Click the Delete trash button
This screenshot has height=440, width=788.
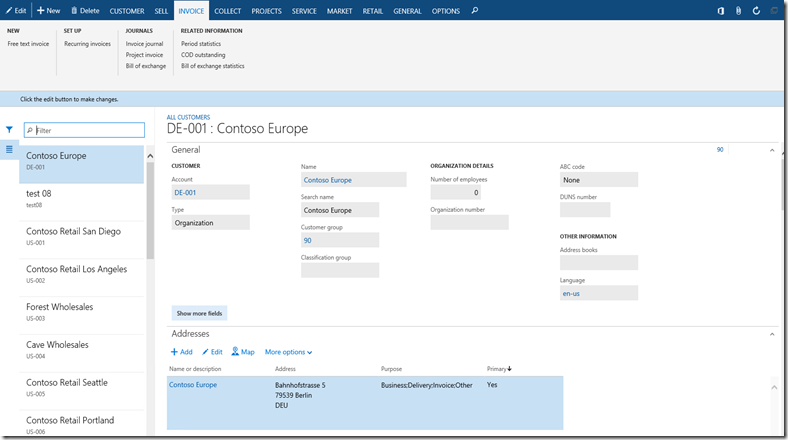point(85,11)
